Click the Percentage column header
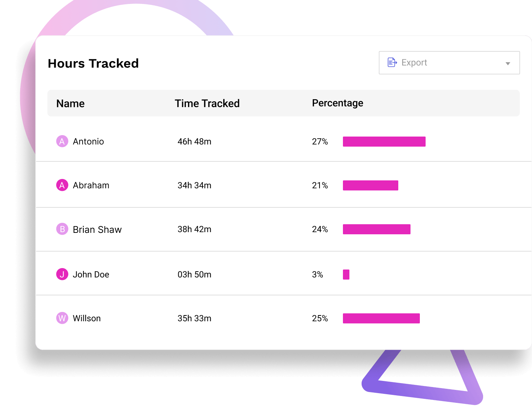Image resolution: width=532 pixels, height=419 pixels. click(338, 103)
